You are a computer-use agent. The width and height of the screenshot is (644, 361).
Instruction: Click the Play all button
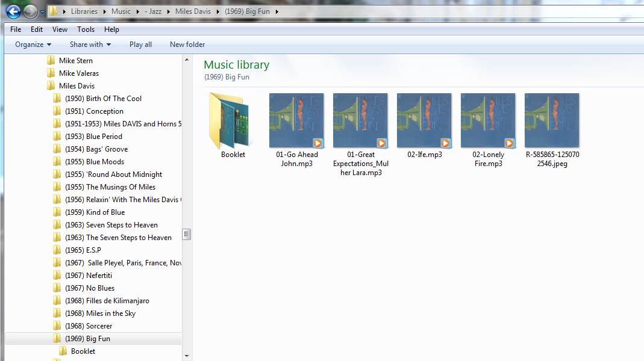click(140, 44)
